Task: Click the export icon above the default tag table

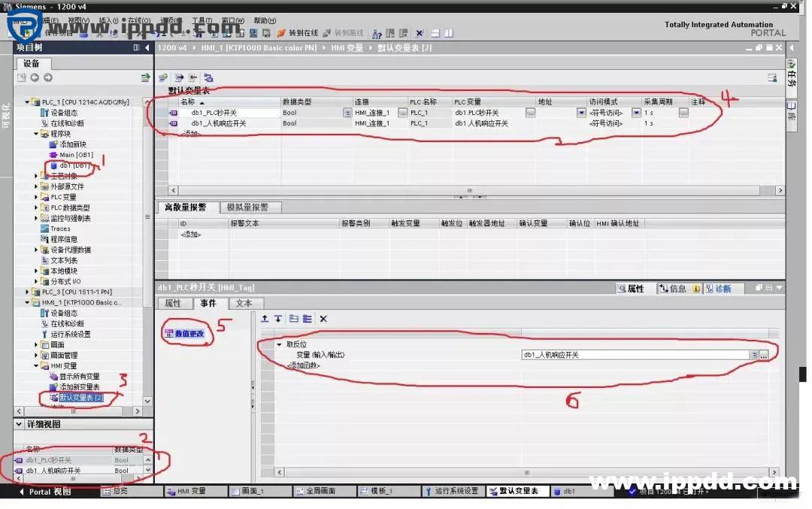Action: pyautogui.click(x=178, y=77)
